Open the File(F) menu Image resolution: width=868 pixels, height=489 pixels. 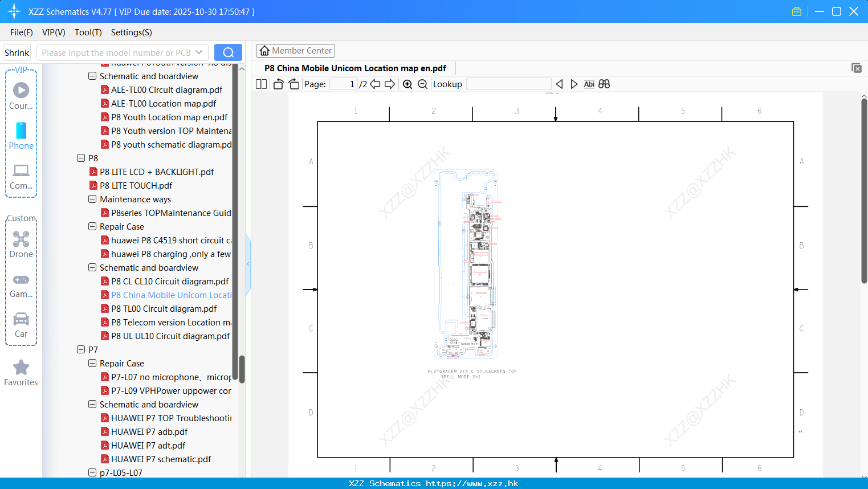[x=21, y=32]
